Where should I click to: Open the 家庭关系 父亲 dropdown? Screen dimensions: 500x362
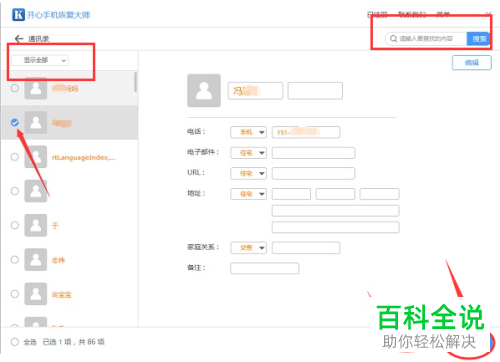(248, 248)
